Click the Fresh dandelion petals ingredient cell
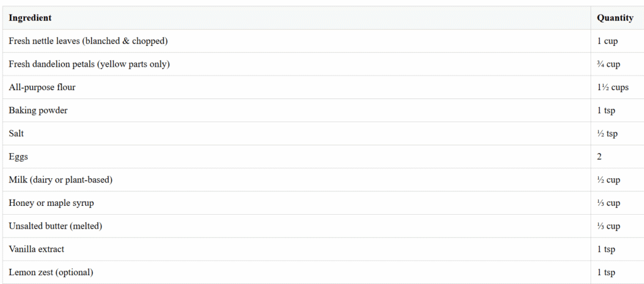This screenshot has width=644, height=284. 297,64
